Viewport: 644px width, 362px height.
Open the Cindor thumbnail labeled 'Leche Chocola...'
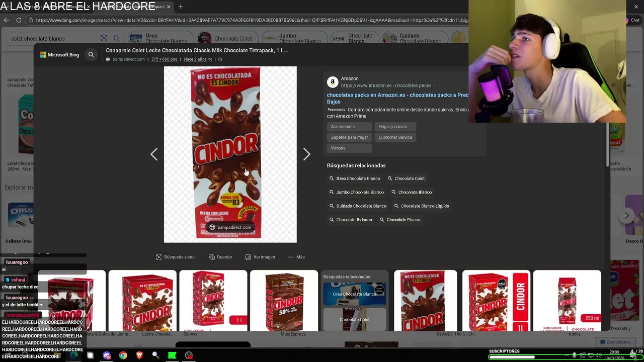[142, 301]
